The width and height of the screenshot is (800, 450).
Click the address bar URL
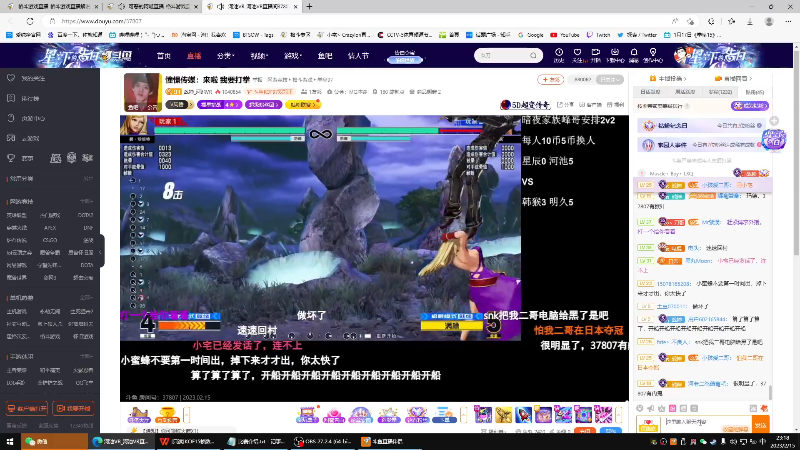click(102, 21)
